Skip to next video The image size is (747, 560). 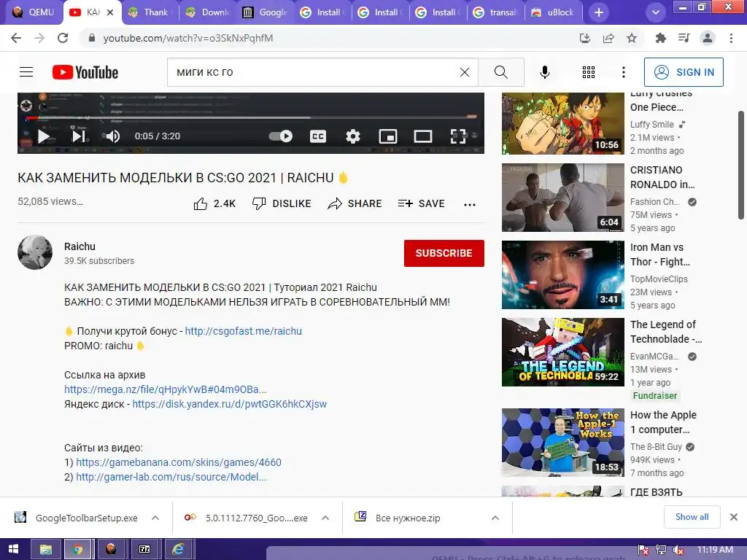[79, 136]
